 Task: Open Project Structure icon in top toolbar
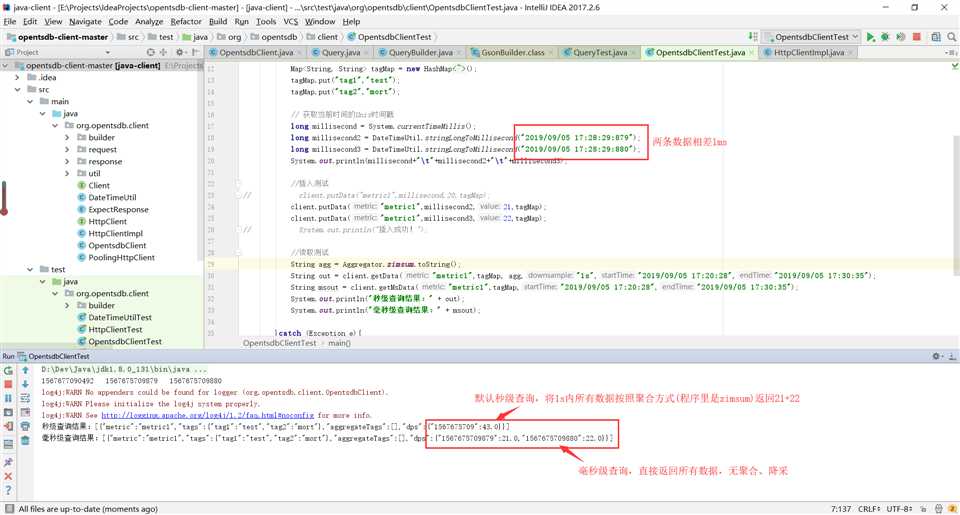[x=936, y=37]
